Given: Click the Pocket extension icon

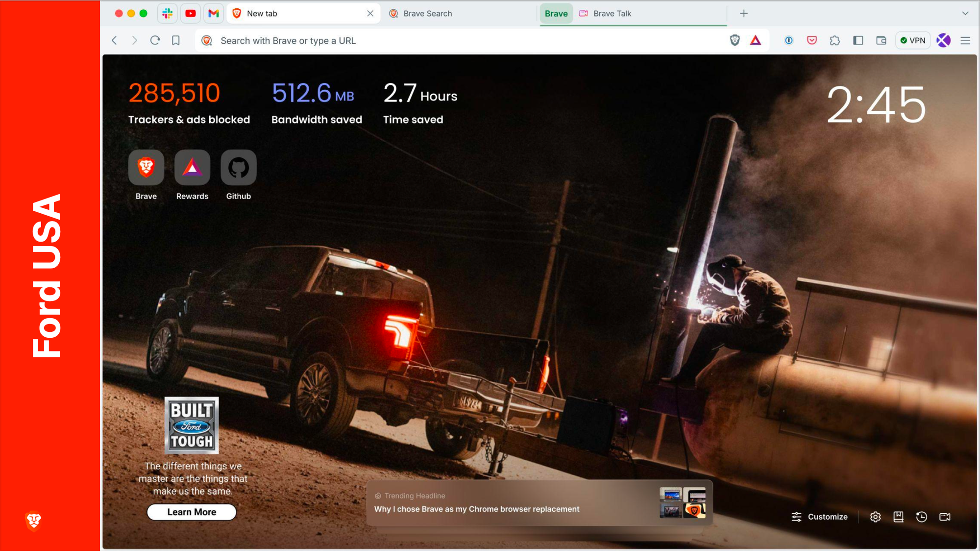Looking at the screenshot, I should tap(811, 41).
